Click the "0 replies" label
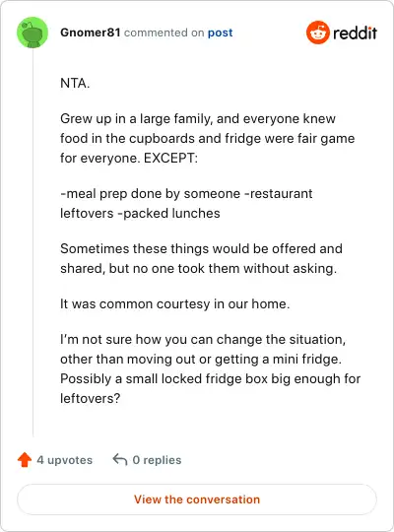 [158, 460]
